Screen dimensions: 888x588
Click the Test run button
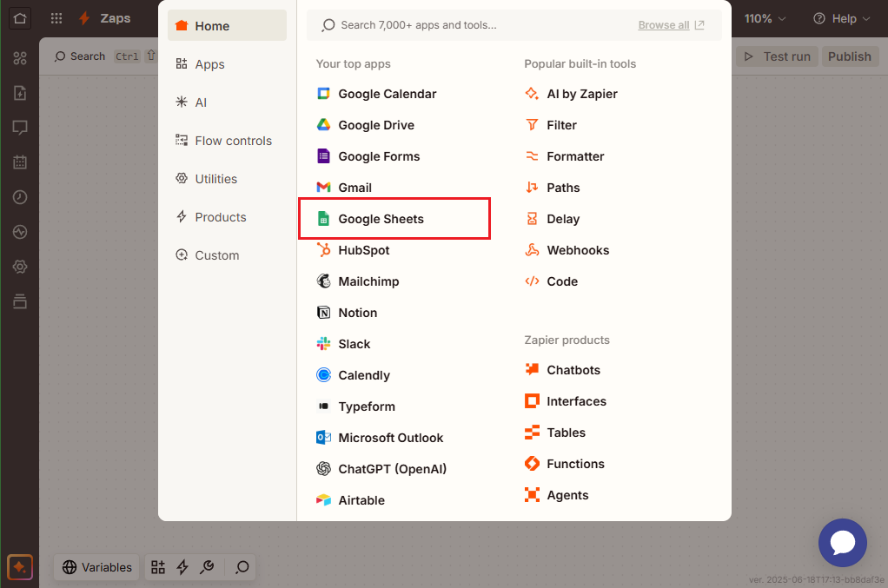tap(777, 56)
